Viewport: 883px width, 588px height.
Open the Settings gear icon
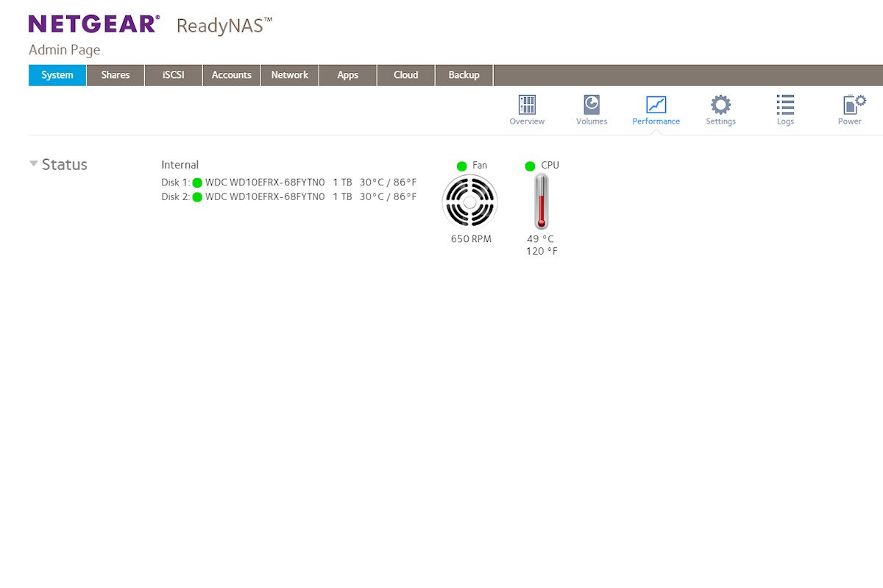[720, 105]
